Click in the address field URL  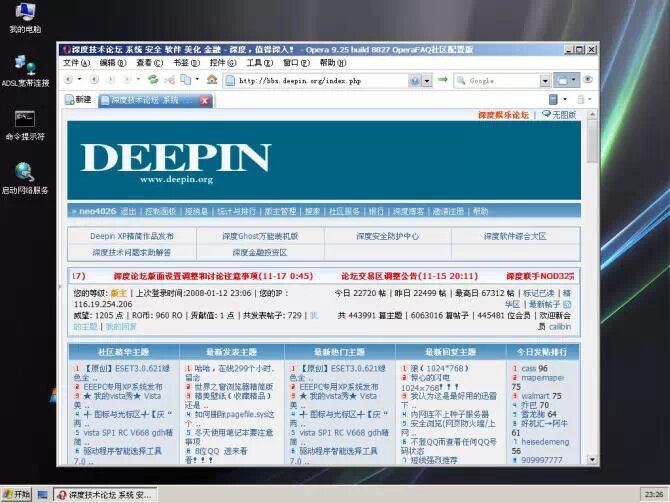(300, 81)
